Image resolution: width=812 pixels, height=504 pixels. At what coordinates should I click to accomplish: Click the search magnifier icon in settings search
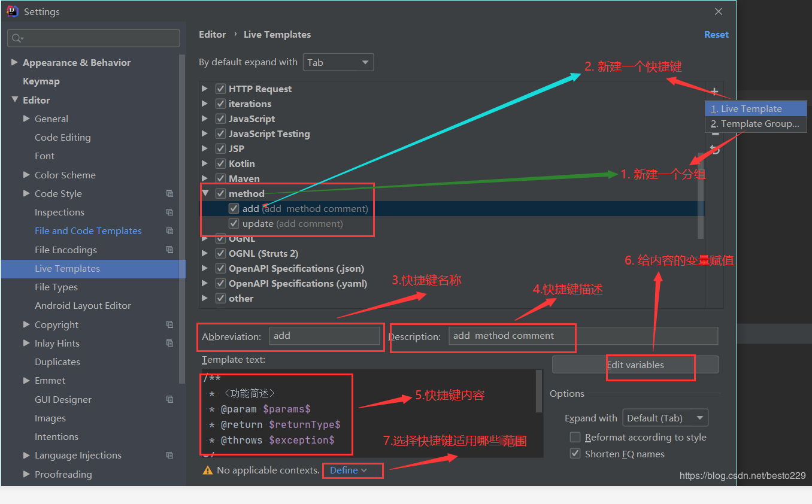pos(16,38)
